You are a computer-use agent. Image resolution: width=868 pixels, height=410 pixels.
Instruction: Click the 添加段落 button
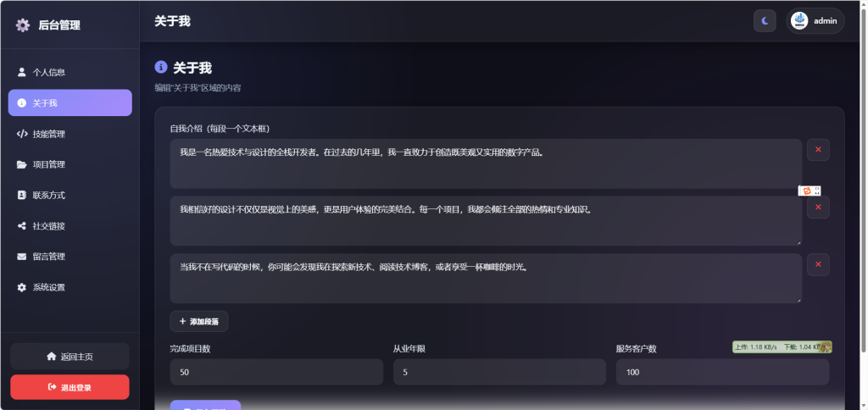(x=198, y=321)
